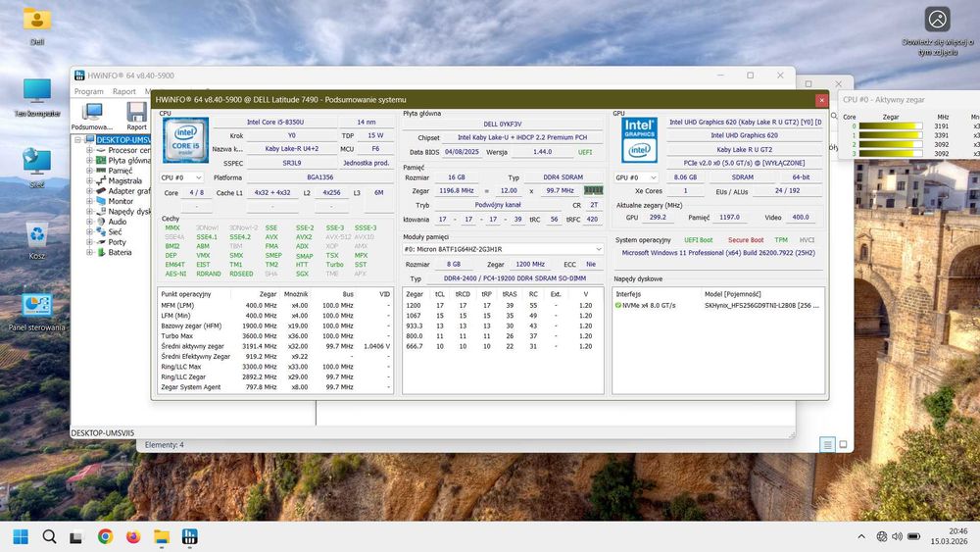Select Audio in the device tree
This screenshot has height=552, width=980.
click(x=117, y=222)
